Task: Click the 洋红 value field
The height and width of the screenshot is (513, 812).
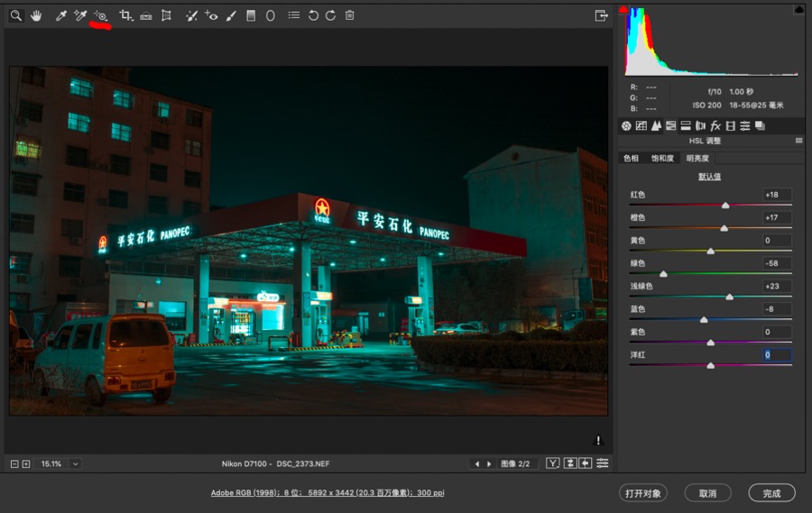Action: tap(777, 354)
